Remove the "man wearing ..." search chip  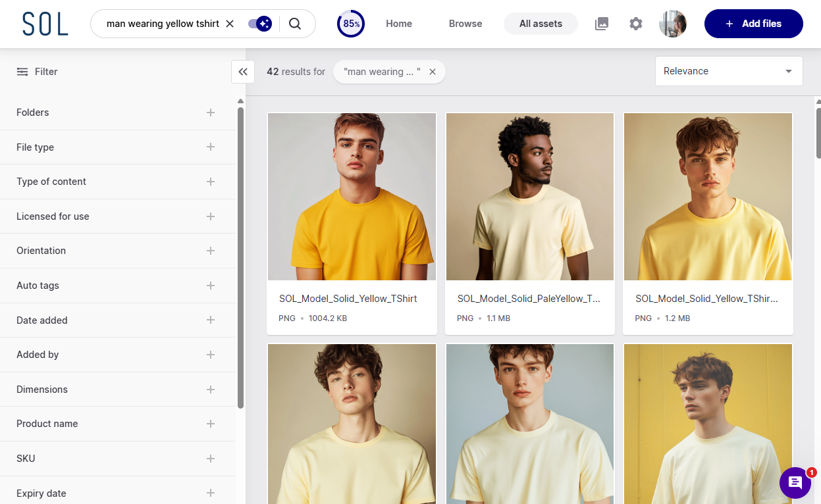point(433,72)
